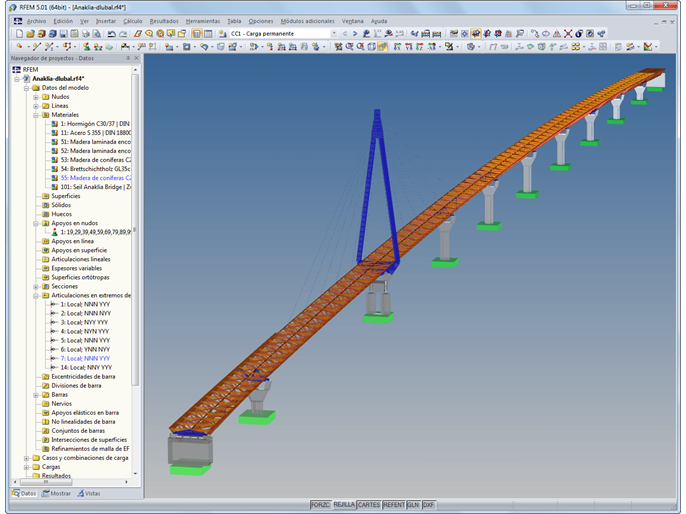Image resolution: width=686 pixels, height=514 pixels.
Task: Expand the Nudos tree node
Action: pos(36,97)
